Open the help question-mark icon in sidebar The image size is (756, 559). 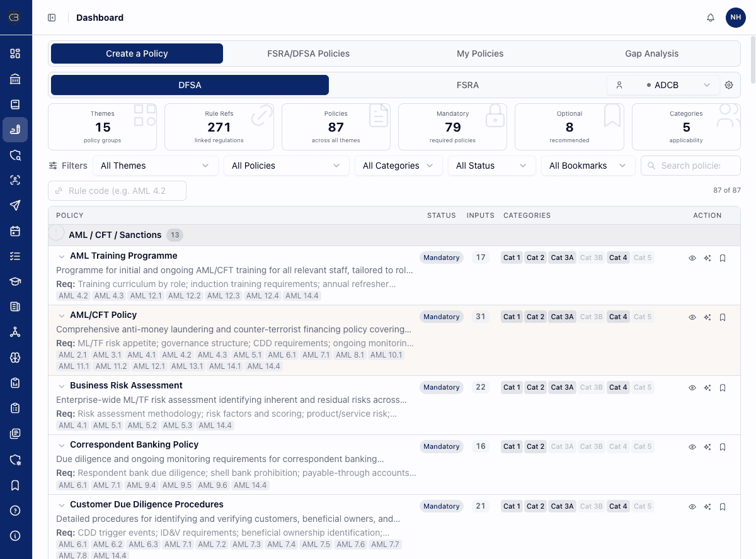[x=14, y=511]
